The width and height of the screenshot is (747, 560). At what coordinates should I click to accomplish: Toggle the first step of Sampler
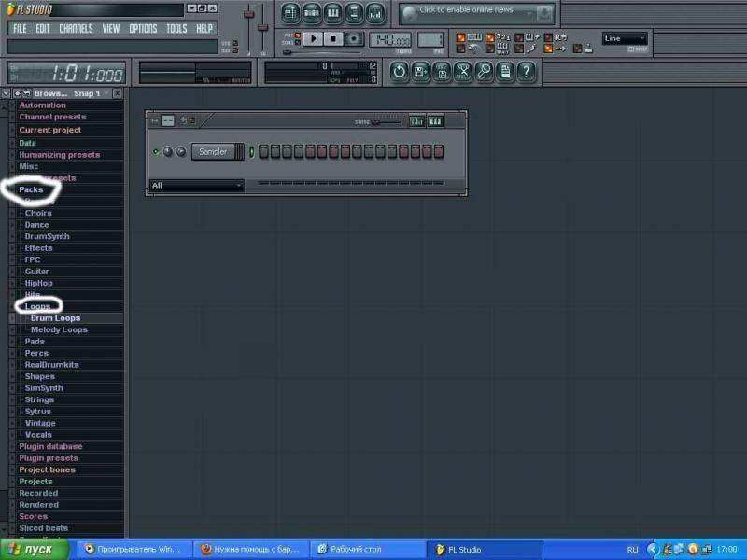(263, 151)
